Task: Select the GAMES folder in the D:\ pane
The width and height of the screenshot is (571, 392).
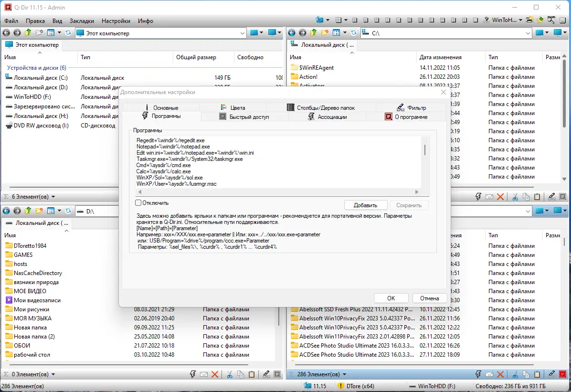Action: (x=19, y=254)
